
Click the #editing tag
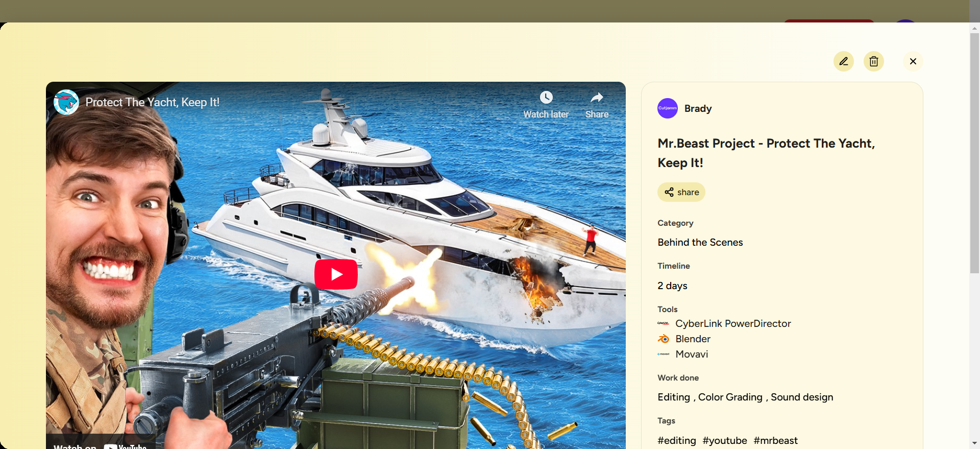pyautogui.click(x=677, y=440)
